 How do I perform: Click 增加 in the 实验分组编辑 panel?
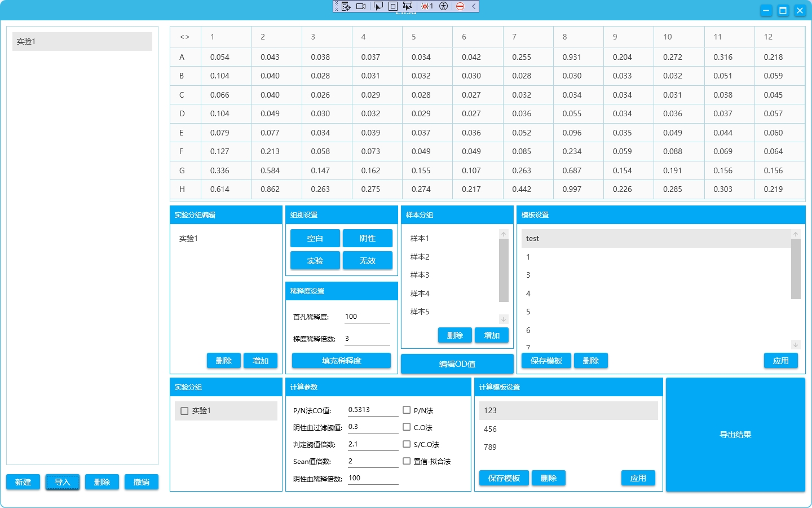click(261, 361)
